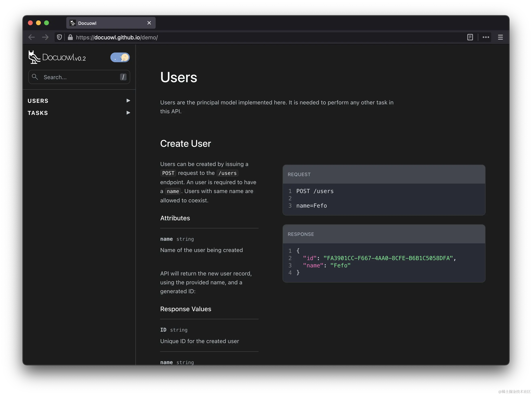Click the padlock site security icon
Viewport: 532px width, 395px height.
coord(70,37)
